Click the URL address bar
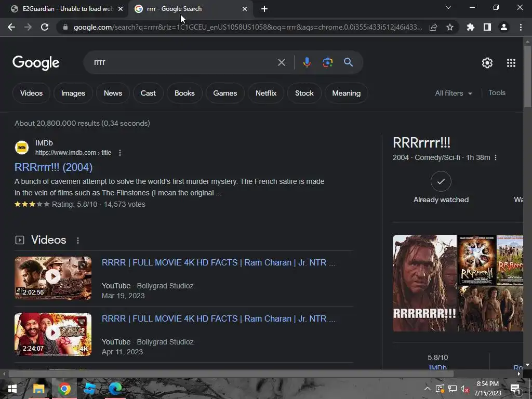 248,27
